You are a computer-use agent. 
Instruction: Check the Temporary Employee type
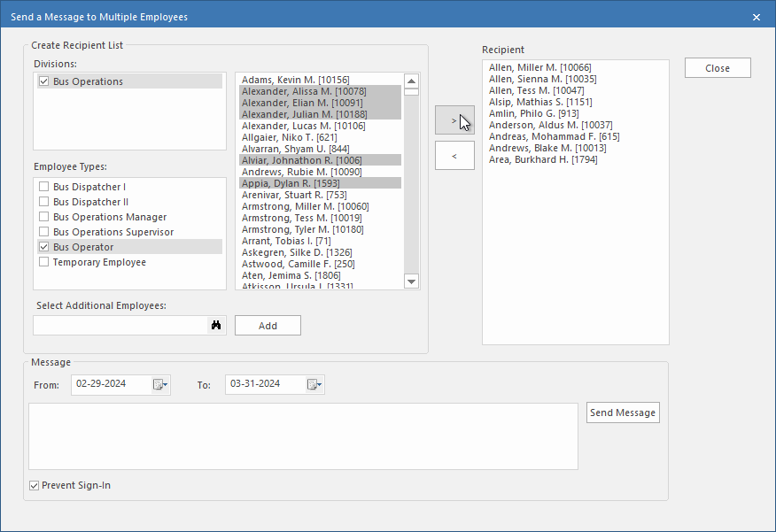pos(44,262)
